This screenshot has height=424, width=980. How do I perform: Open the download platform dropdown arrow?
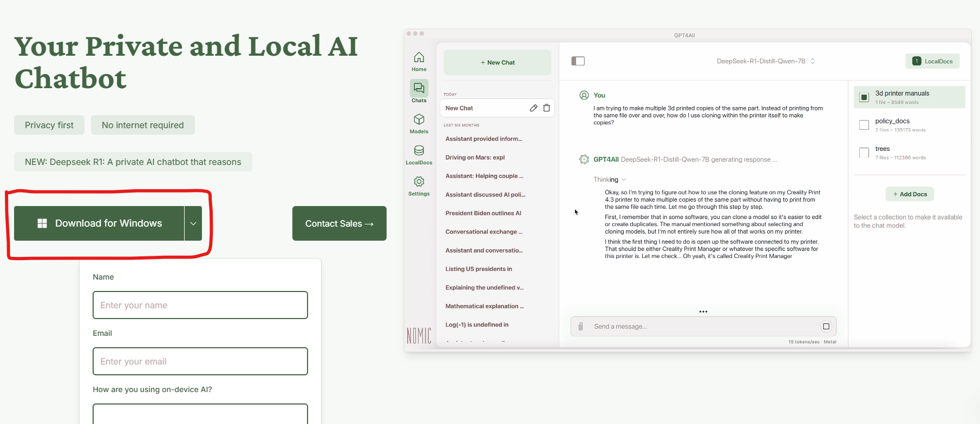click(x=193, y=223)
